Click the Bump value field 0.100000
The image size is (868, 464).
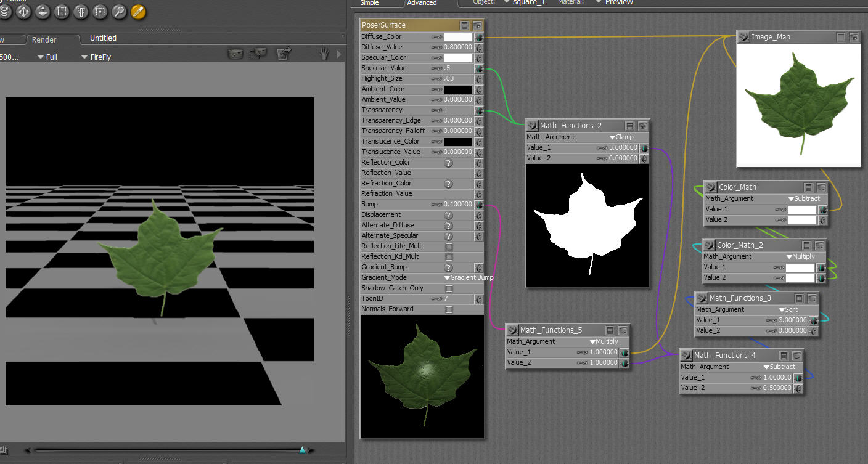tap(457, 205)
